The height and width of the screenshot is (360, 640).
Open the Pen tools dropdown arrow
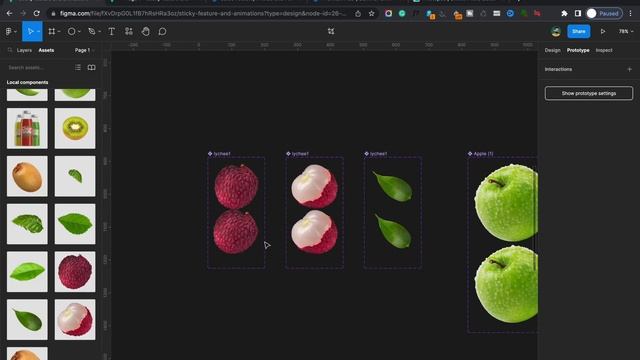[x=100, y=31]
